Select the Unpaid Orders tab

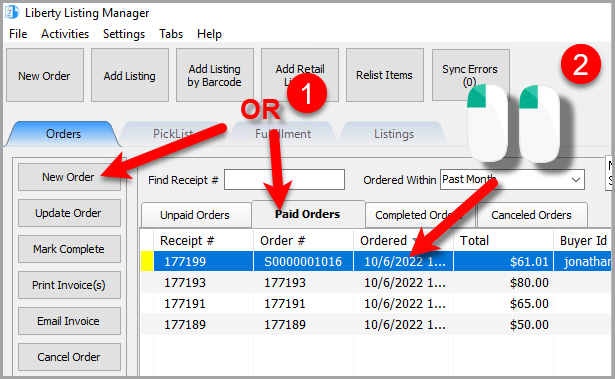tap(195, 215)
